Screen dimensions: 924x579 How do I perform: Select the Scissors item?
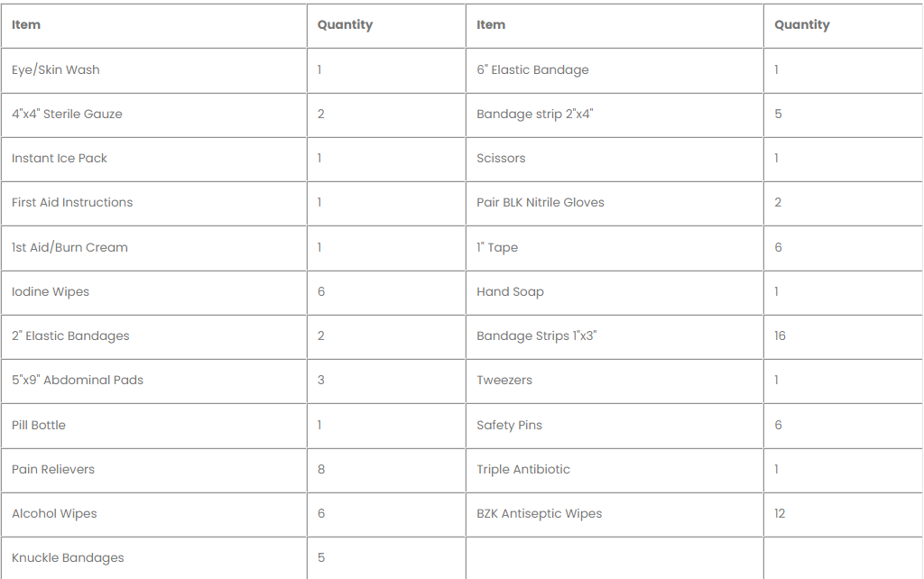click(501, 158)
